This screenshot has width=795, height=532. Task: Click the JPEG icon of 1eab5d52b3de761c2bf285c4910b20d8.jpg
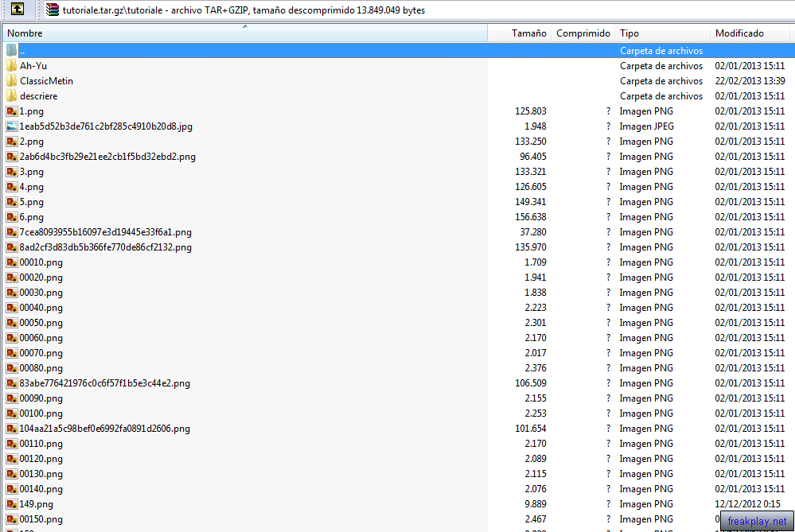(x=12, y=126)
